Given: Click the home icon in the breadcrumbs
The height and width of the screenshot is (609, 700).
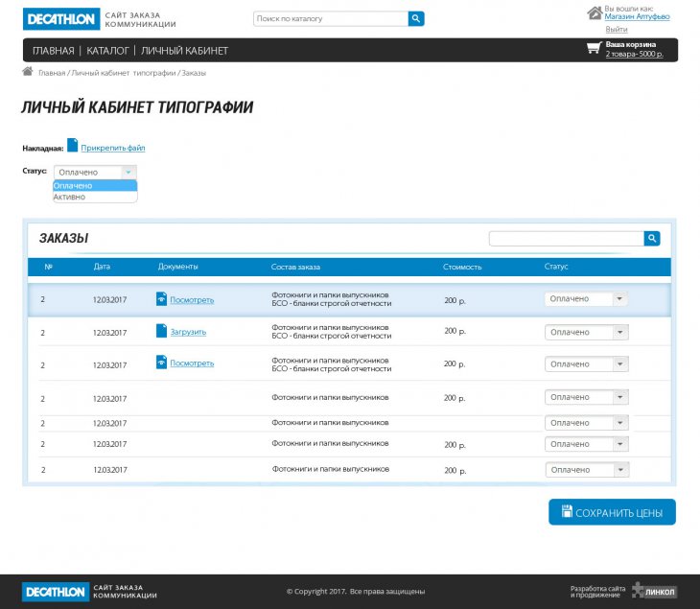Looking at the screenshot, I should tap(28, 72).
